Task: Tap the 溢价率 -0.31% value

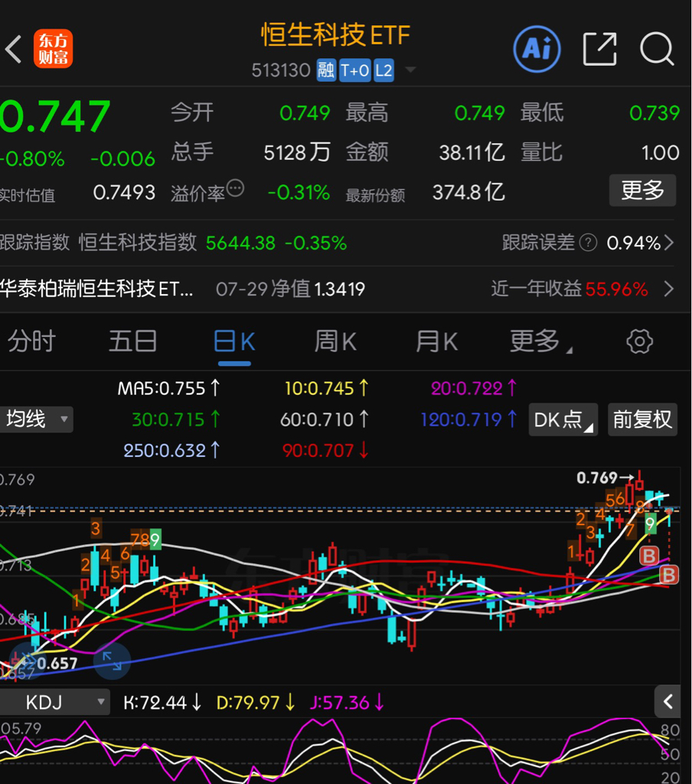Action: pyautogui.click(x=299, y=192)
